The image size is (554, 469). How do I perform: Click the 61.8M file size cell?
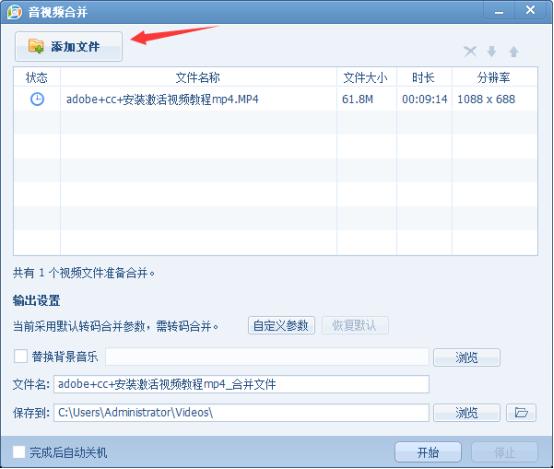(x=358, y=99)
